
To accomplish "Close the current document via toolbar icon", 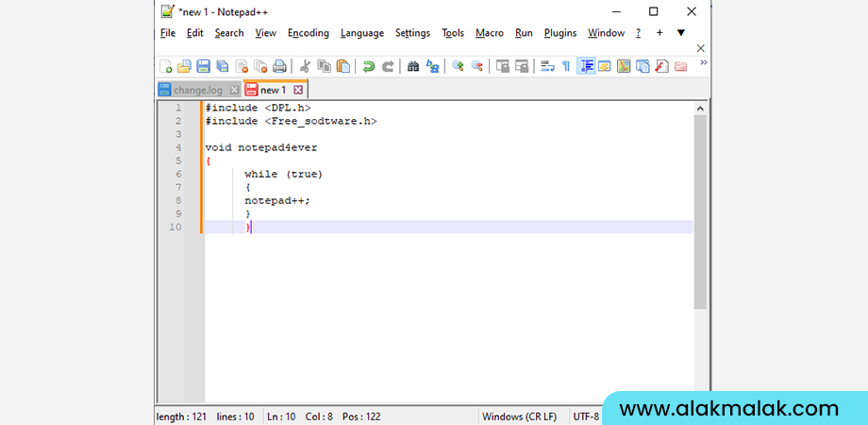I will click(x=242, y=66).
